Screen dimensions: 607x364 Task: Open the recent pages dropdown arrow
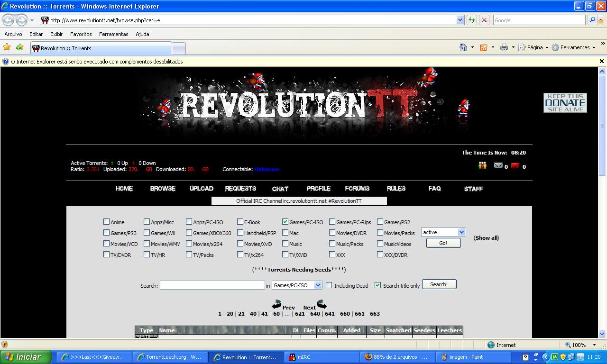pos(32,20)
